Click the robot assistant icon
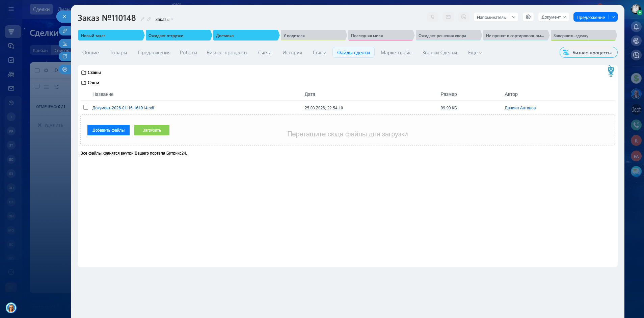 point(611,71)
